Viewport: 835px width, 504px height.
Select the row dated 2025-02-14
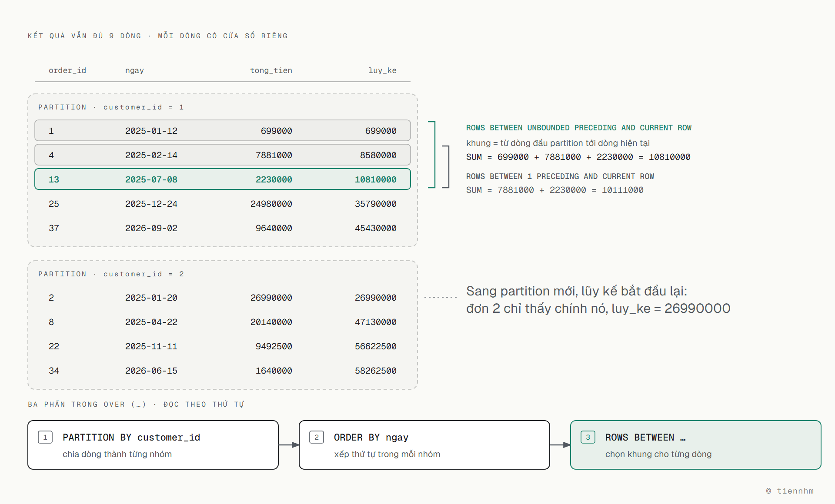[x=223, y=155]
